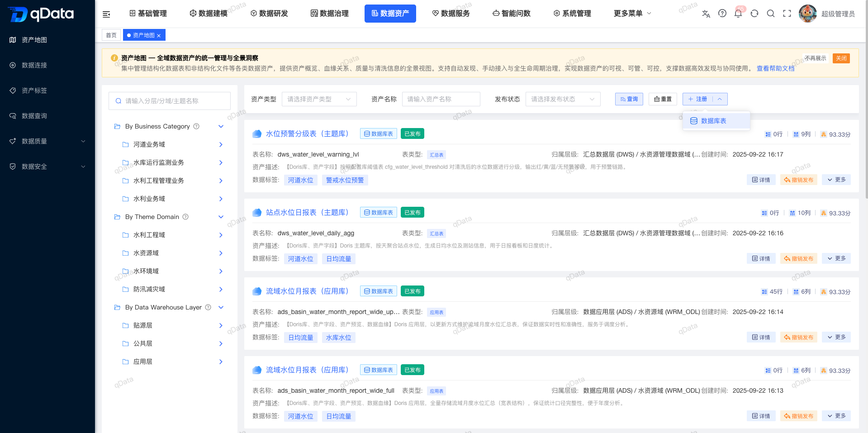
Task: Collapse the By Theme Domain tree
Action: pyautogui.click(x=221, y=217)
